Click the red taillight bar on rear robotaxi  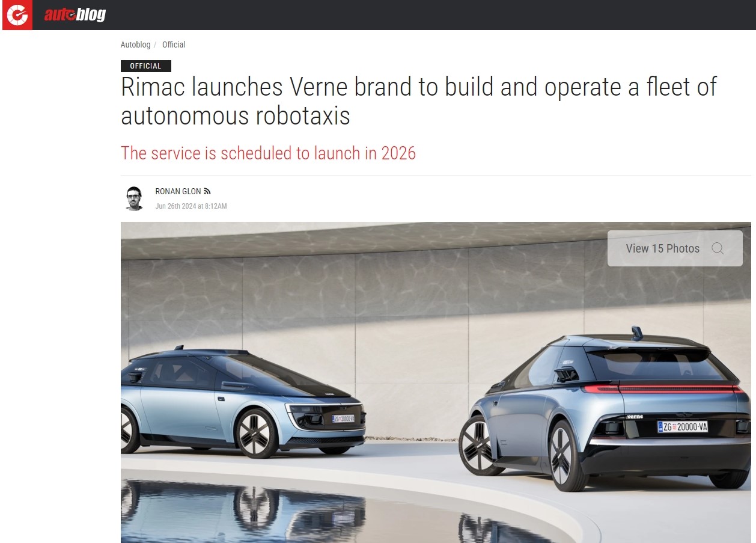pos(663,389)
